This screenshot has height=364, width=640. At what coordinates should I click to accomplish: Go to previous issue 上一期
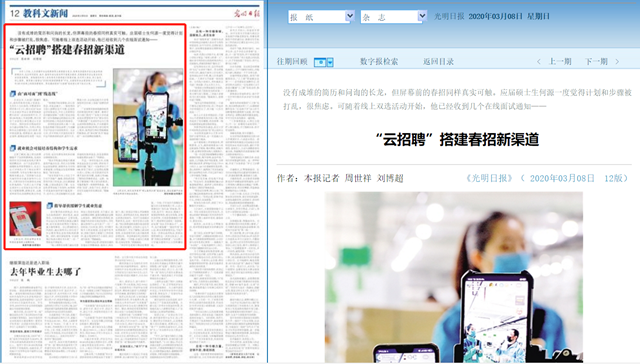click(560, 62)
